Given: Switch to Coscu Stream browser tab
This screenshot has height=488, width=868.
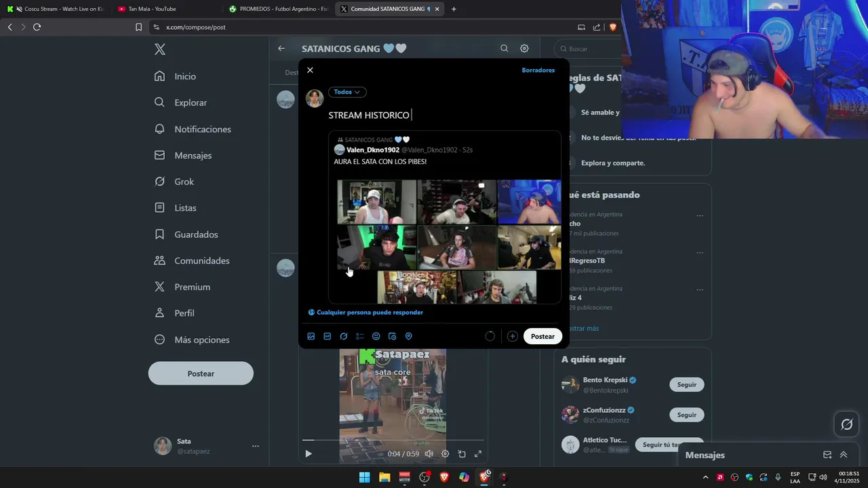Looking at the screenshot, I should coord(56,9).
